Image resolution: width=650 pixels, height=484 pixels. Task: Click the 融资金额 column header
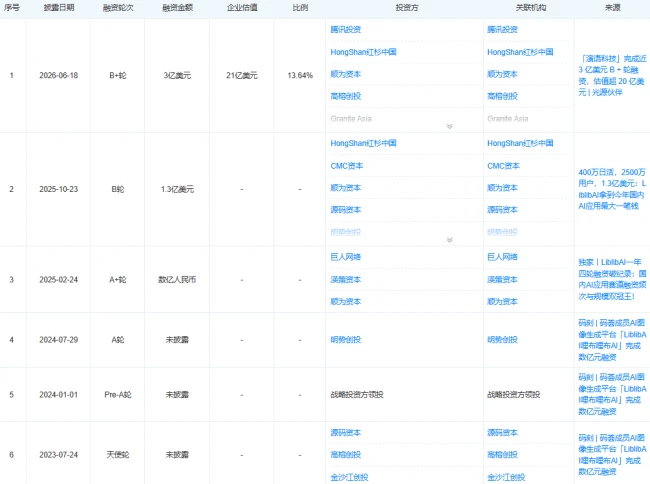tap(177, 7)
